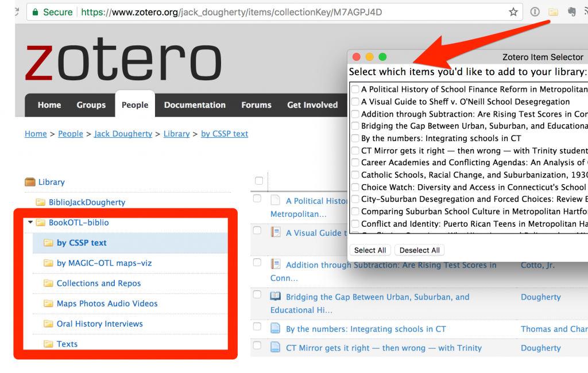Image resolution: width=588 pixels, height=373 pixels.
Task: Click the BiblioJackDougherty folder icon
Action: pyautogui.click(x=41, y=202)
